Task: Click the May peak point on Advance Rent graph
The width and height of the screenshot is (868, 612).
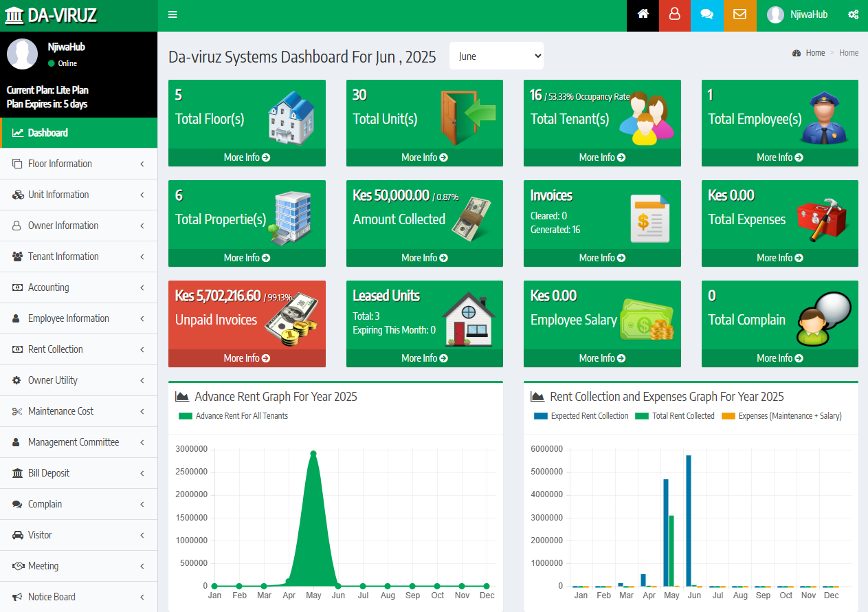Action: click(313, 453)
